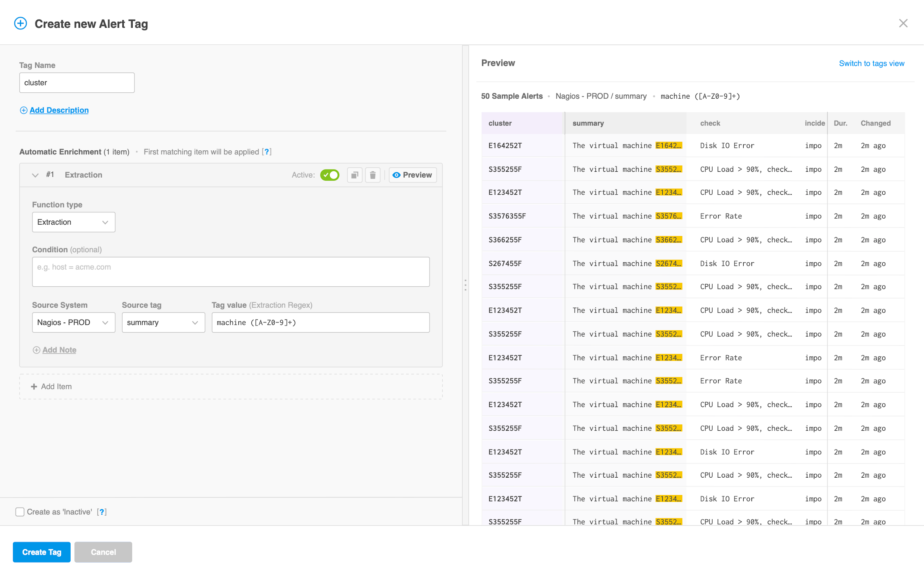Click the help icon beside Automatic Enrichment

pyautogui.click(x=266, y=152)
